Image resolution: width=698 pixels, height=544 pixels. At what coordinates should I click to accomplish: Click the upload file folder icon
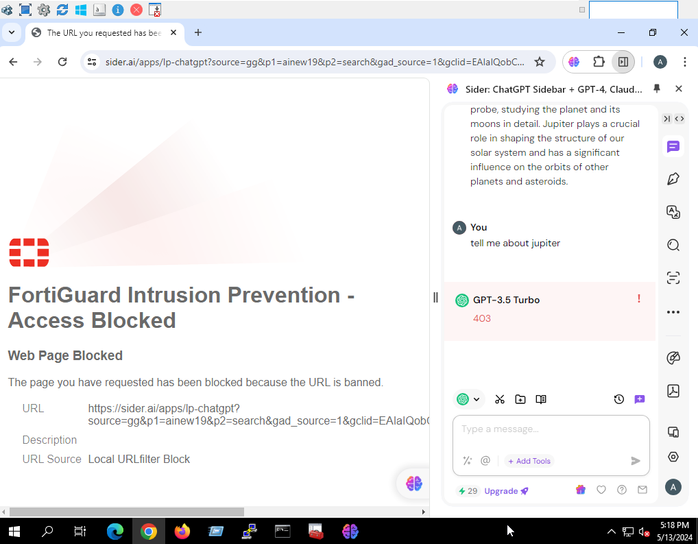tap(520, 399)
